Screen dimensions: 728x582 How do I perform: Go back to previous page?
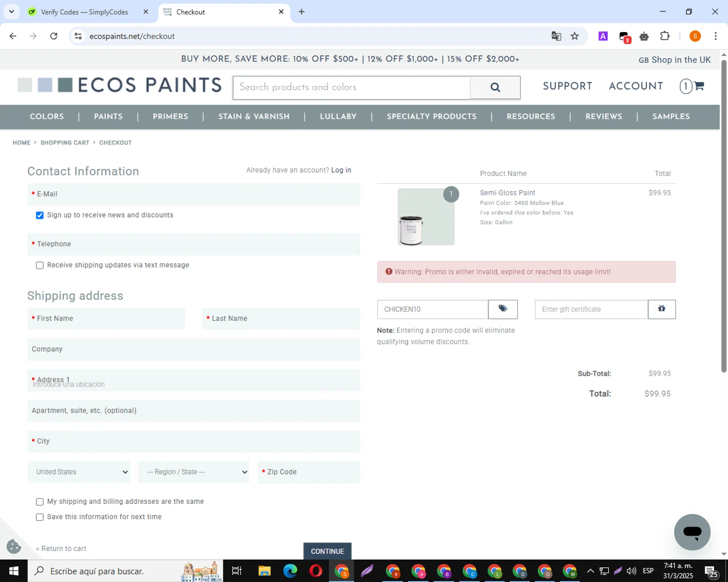pyautogui.click(x=13, y=36)
